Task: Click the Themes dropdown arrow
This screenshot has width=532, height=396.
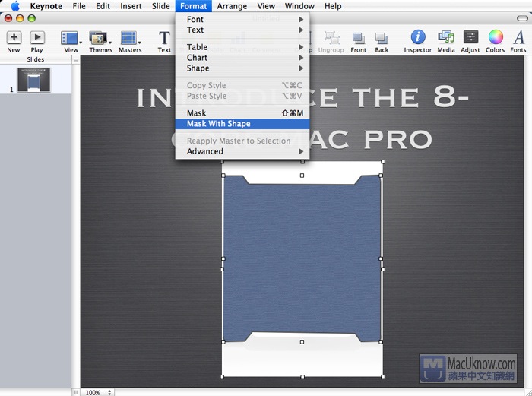Action: [x=110, y=43]
